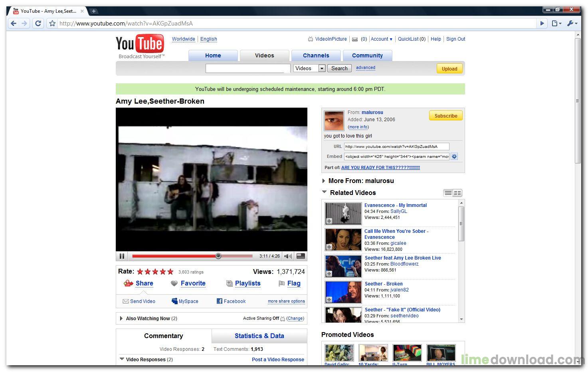The width and height of the screenshot is (588, 372).
Task: Pause the video playback
Action: 122,256
